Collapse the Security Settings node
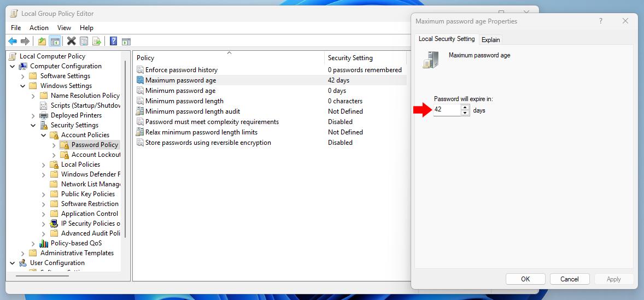Viewport: 644px width, 300px height. pyautogui.click(x=33, y=125)
